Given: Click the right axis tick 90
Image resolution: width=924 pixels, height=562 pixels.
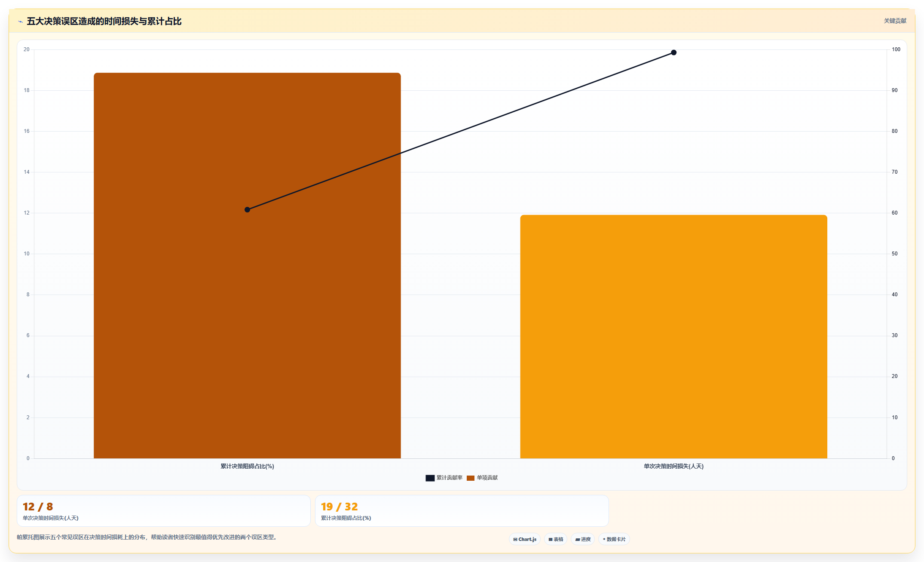Looking at the screenshot, I should pos(895,90).
